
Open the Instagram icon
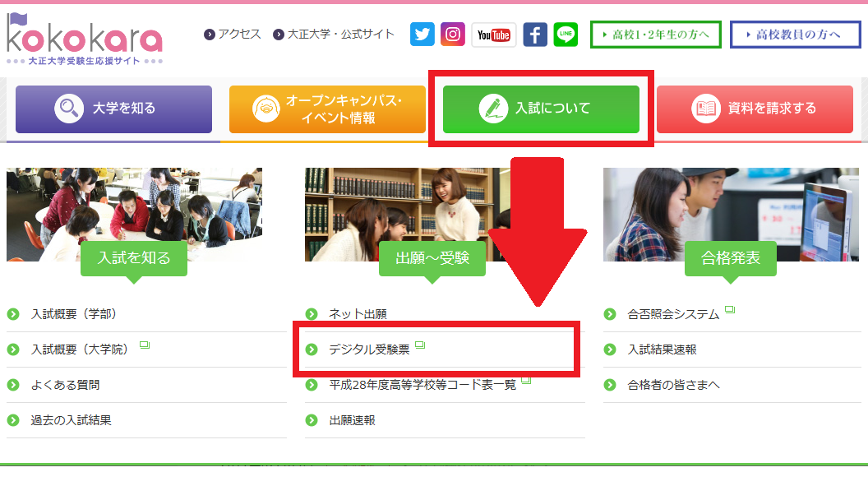[x=453, y=35]
